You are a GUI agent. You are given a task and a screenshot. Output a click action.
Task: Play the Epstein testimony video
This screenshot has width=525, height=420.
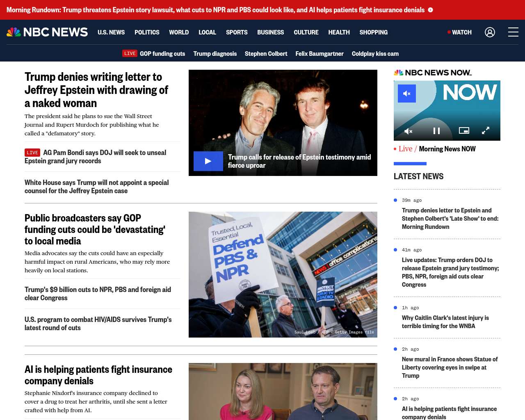pos(208,161)
